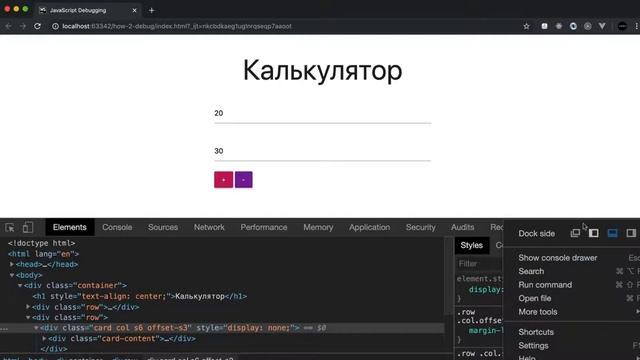
Task: Open the Sources tab
Action: pyautogui.click(x=163, y=227)
